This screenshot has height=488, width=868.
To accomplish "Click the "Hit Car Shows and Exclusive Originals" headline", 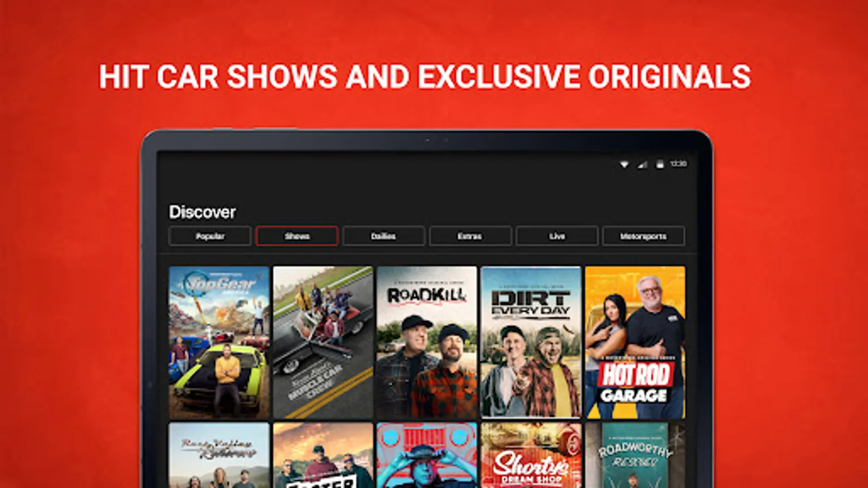I will (x=425, y=76).
